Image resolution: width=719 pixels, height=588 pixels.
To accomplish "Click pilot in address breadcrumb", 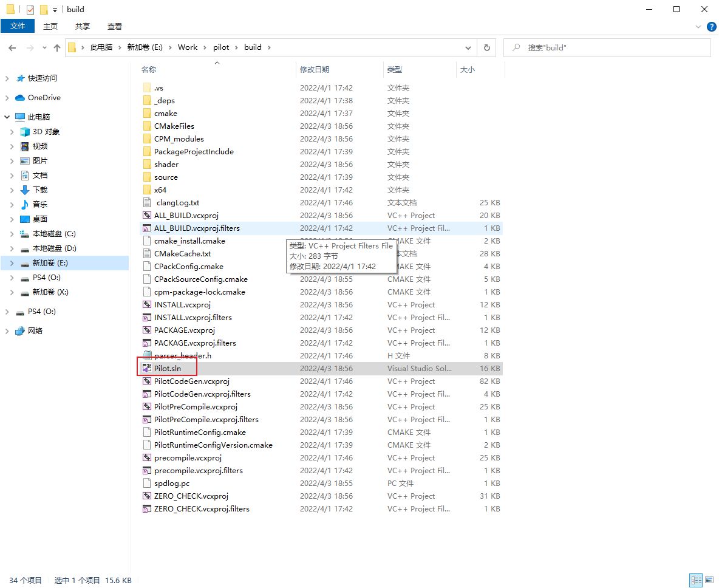I will coord(221,47).
